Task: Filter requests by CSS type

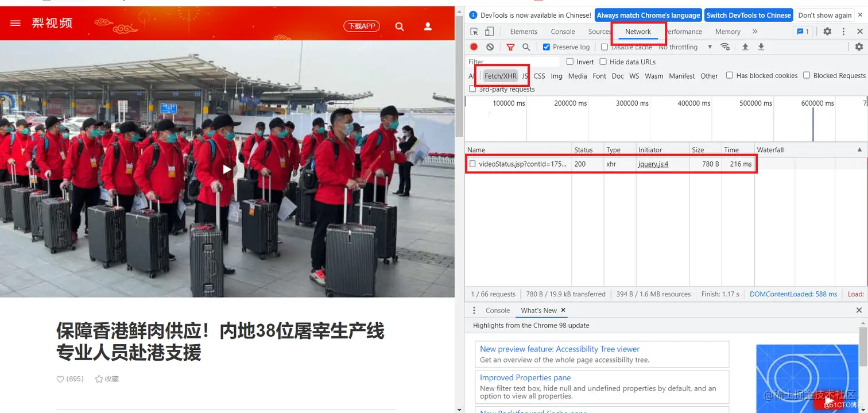Action: point(540,76)
